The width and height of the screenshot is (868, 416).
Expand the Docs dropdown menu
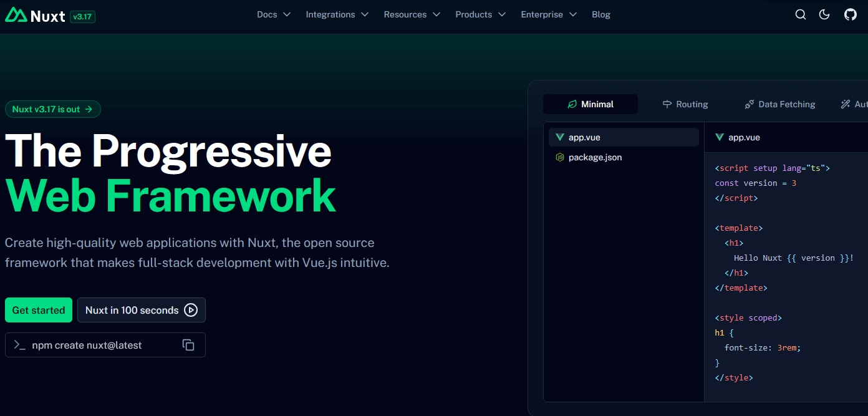tap(274, 15)
